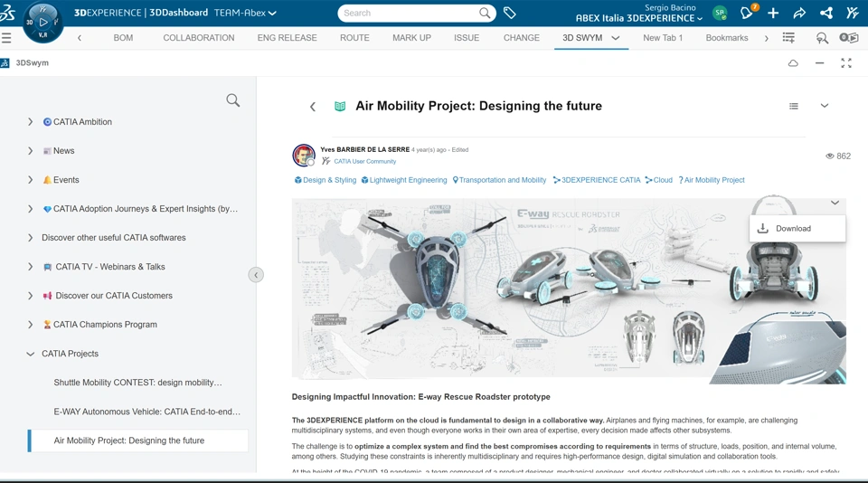Maximize the 3DSwym widget with expand icon

846,63
